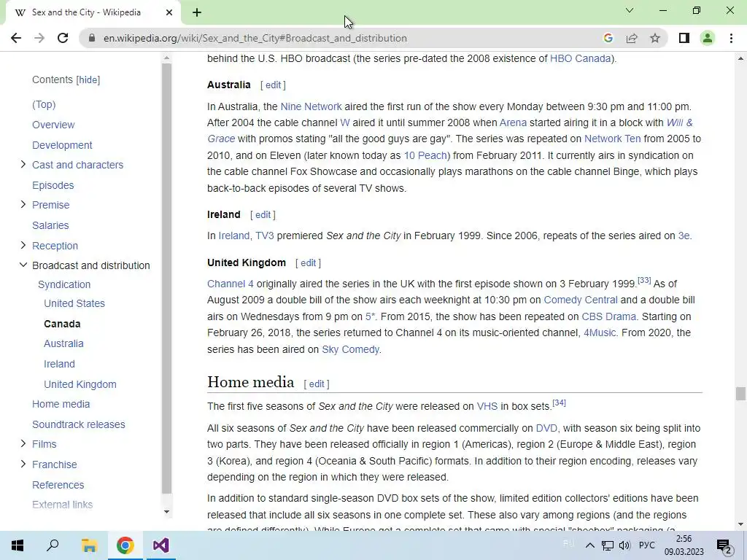Open the Google search icon in address bar
Screen dimensions: 747x560
(608, 38)
